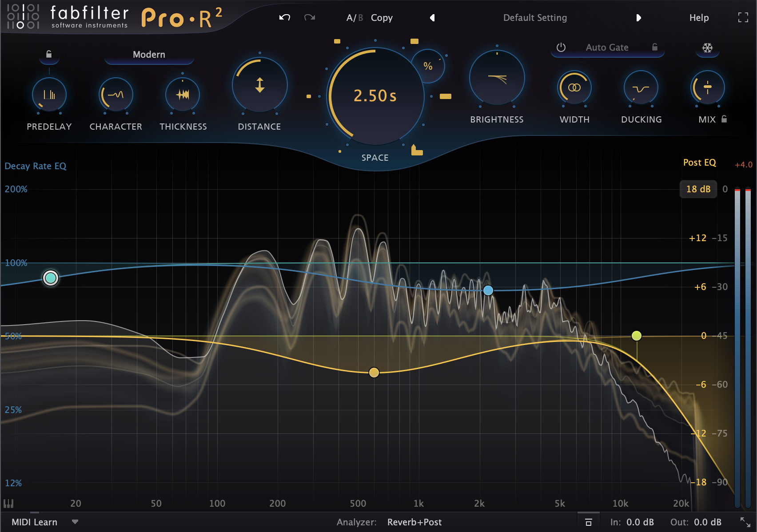
Task: Click the 2.50s Space decay knob
Action: click(x=375, y=96)
